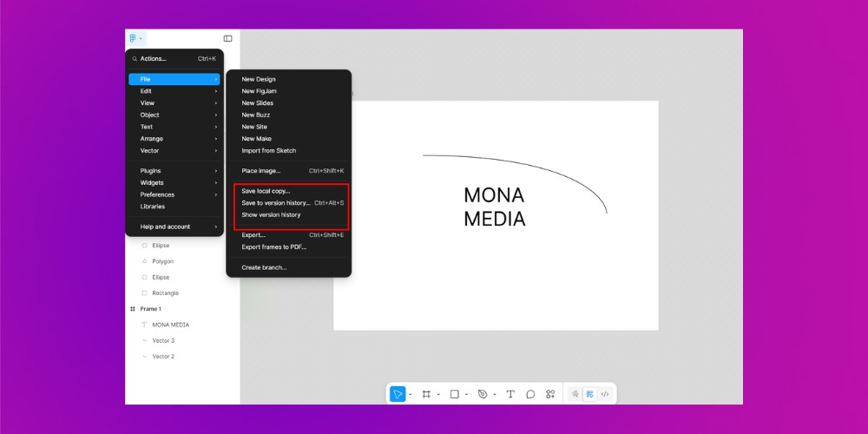868x434 pixels.
Task: Expand shape tools dropdown arrow
Action: 466,395
